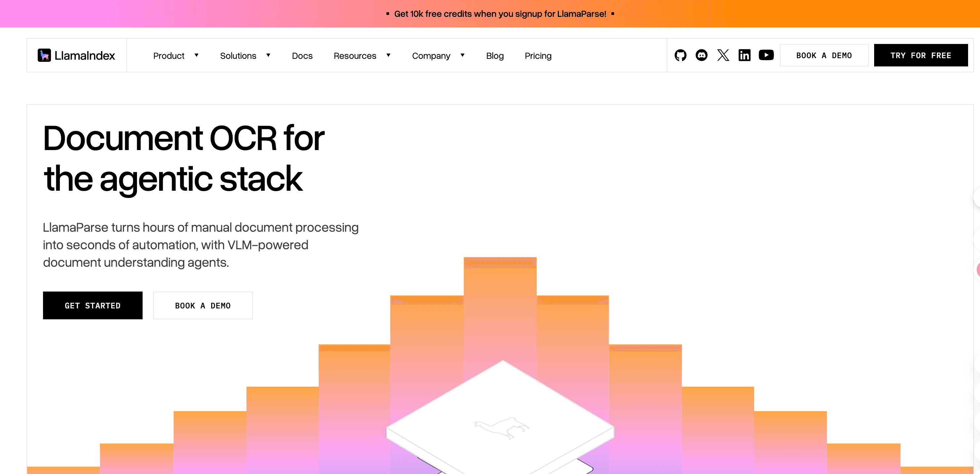The width and height of the screenshot is (980, 474).
Task: Open the LinkedIn icon link
Action: pyautogui.click(x=744, y=56)
